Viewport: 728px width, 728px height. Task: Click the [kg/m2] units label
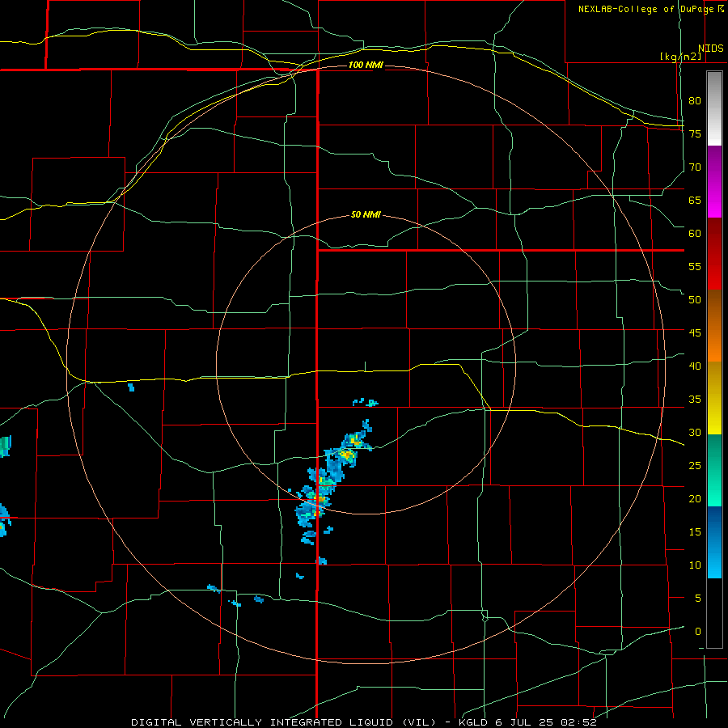(x=680, y=57)
